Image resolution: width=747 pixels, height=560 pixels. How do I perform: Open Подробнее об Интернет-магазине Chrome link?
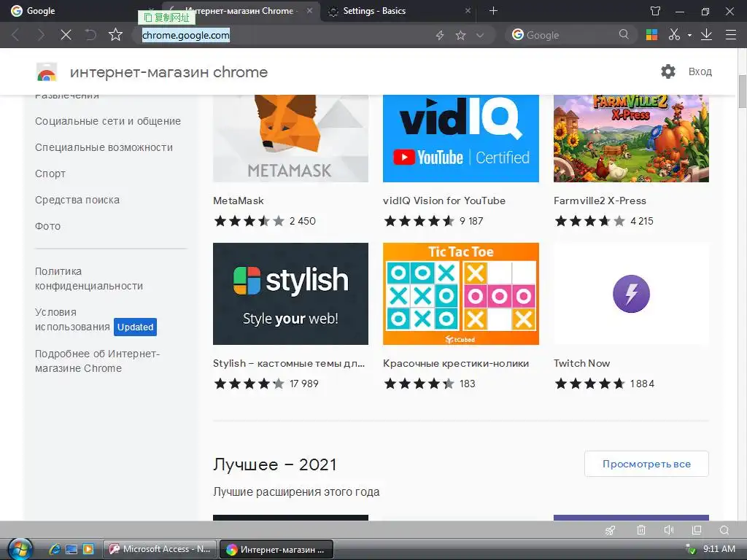pyautogui.click(x=97, y=361)
